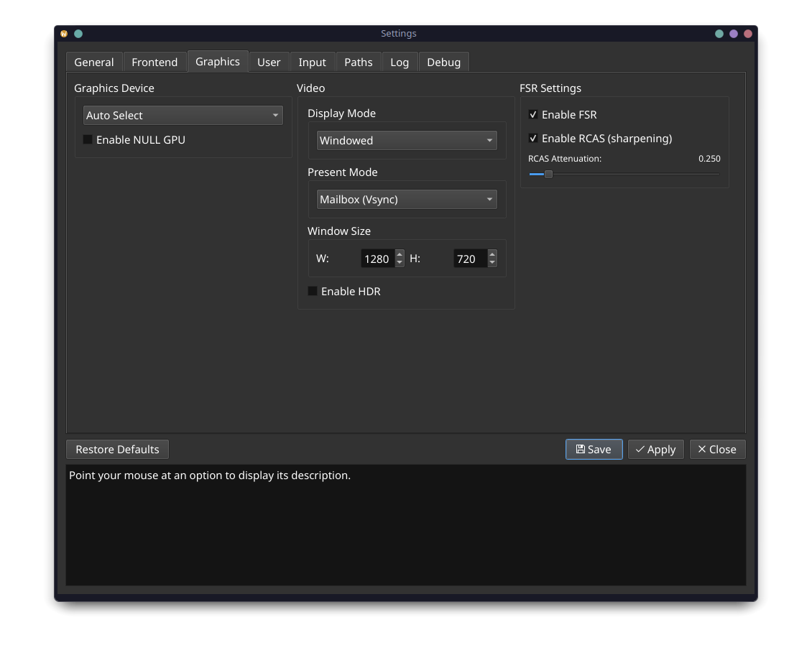This screenshot has height=663, width=812.
Task: Expand the Display Mode Windowed dropdown
Action: 407,140
